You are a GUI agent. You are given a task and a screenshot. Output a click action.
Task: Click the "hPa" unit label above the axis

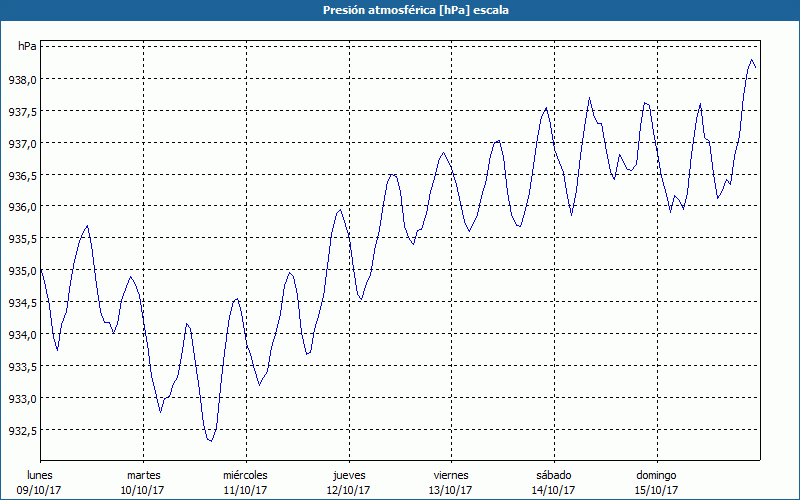28,46
